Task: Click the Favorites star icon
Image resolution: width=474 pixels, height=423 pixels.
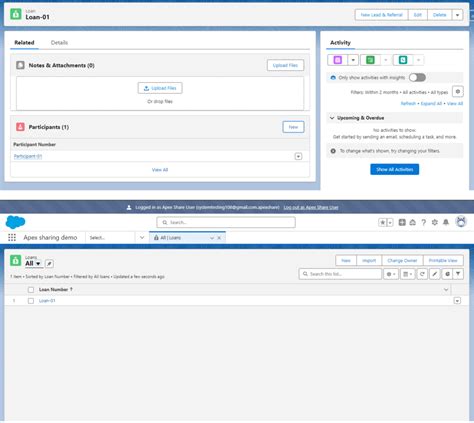Action: coord(382,222)
